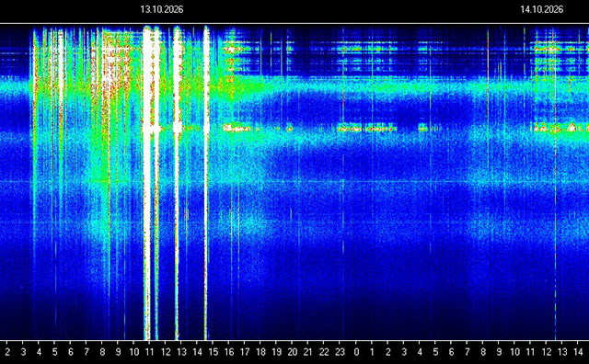Pick hour 5 label of 14.10.2026
The width and height of the screenshot is (589, 364).
[x=435, y=352]
